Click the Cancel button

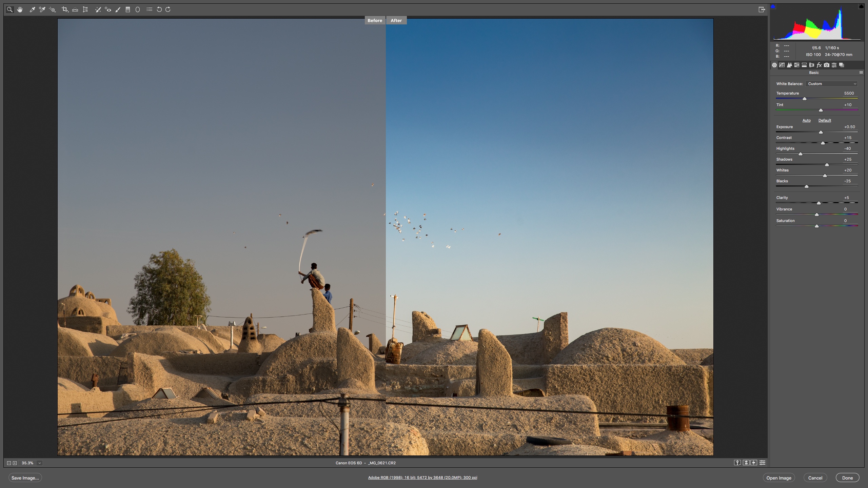pos(815,478)
